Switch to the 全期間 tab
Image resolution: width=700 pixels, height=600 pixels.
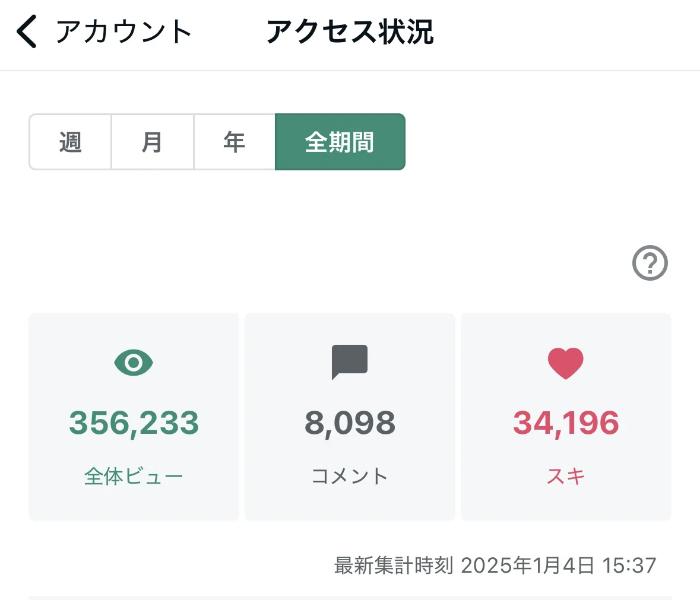point(340,142)
